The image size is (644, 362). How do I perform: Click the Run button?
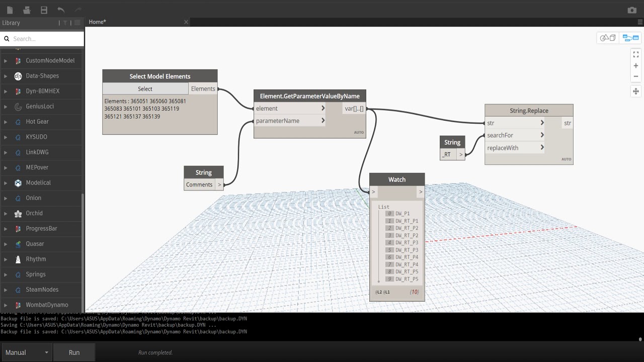tap(74, 352)
